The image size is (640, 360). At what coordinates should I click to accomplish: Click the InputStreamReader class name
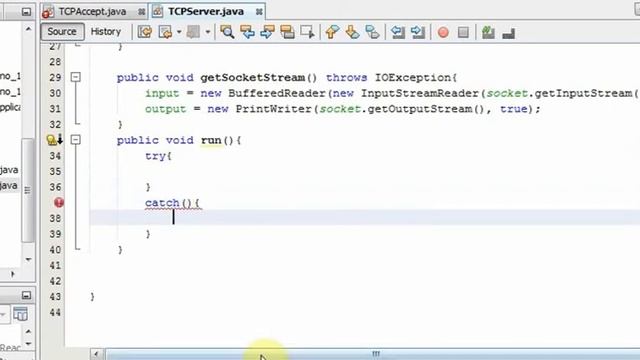(420, 93)
